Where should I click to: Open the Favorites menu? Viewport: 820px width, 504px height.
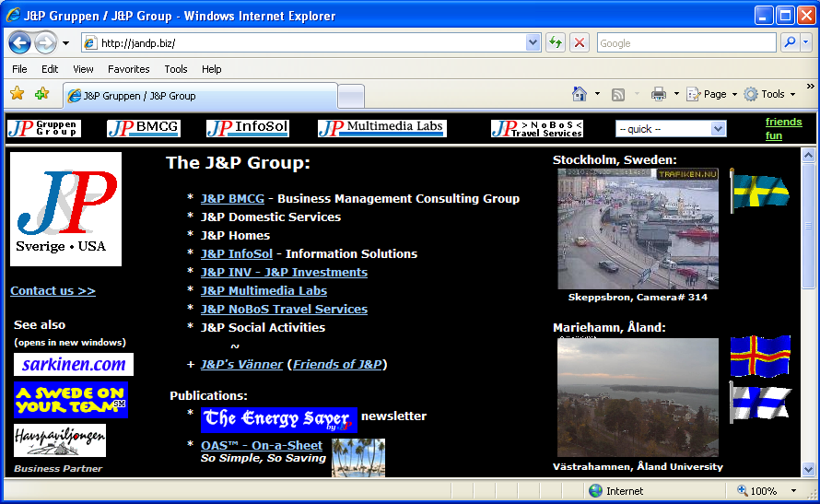pos(128,69)
